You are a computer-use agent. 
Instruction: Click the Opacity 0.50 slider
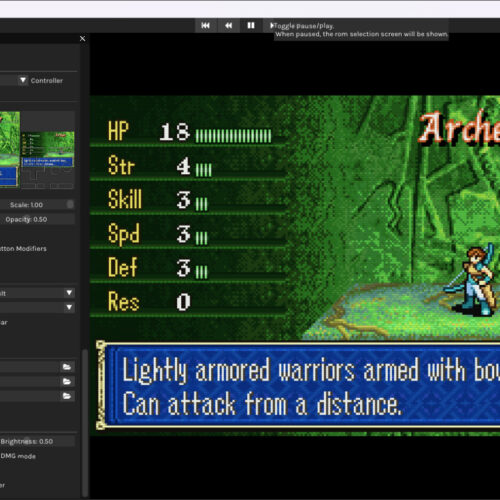point(36,219)
